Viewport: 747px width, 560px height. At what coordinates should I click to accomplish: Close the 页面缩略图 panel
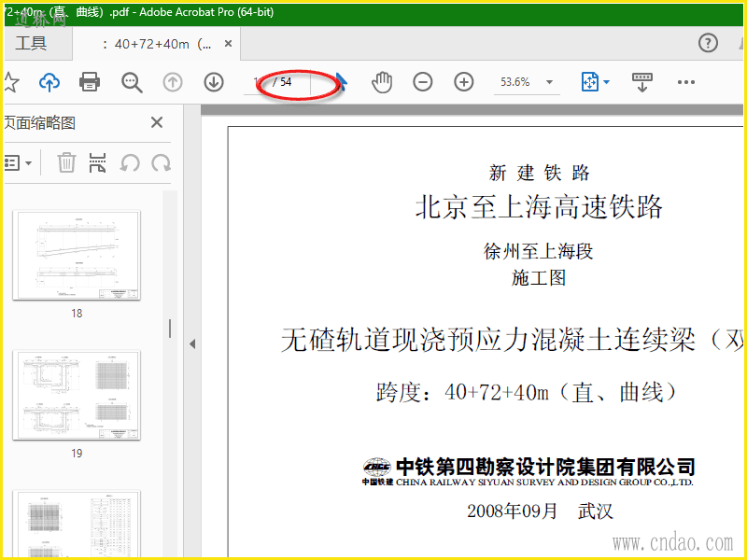click(x=157, y=122)
